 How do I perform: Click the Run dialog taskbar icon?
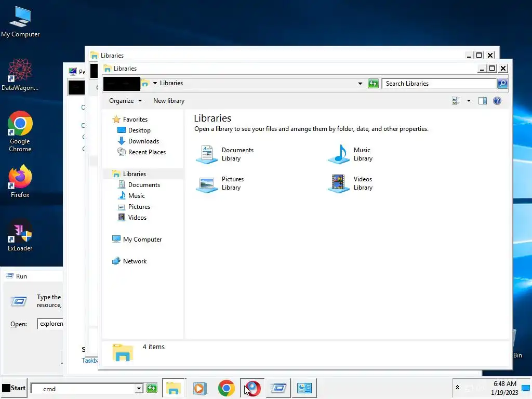[278, 388]
